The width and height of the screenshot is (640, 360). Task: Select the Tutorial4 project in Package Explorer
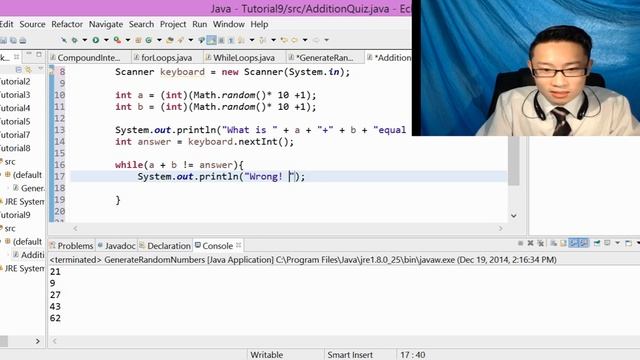click(15, 108)
